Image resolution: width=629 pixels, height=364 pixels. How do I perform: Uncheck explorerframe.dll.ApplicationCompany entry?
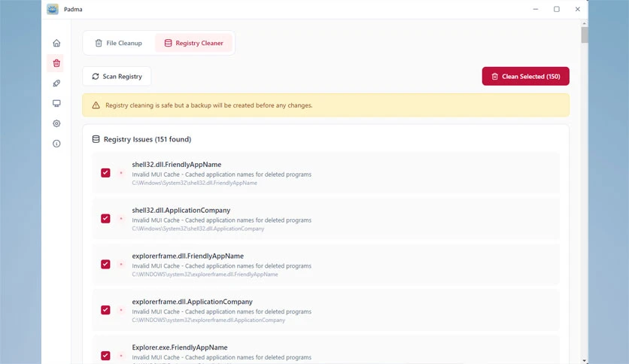pos(105,310)
